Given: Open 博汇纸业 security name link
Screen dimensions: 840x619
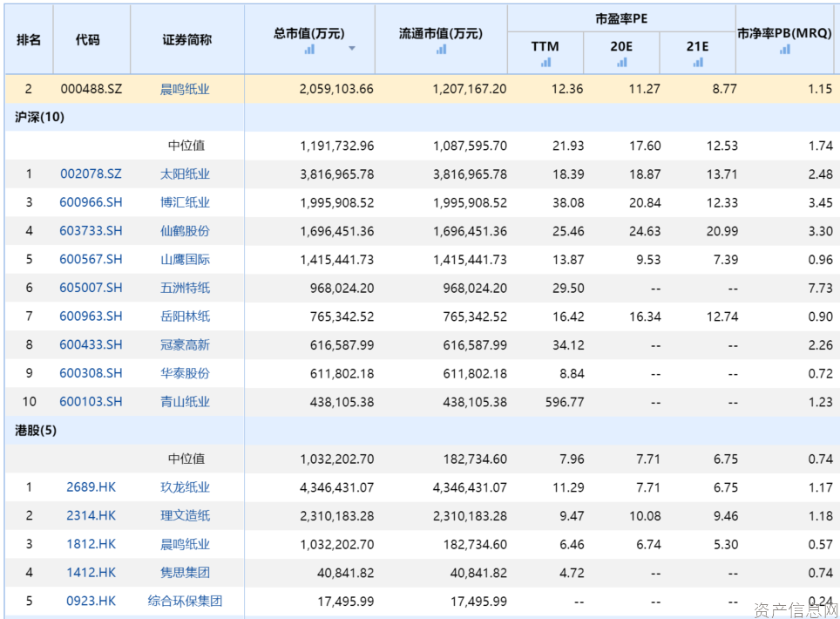Looking at the screenshot, I should pyautogui.click(x=185, y=202).
